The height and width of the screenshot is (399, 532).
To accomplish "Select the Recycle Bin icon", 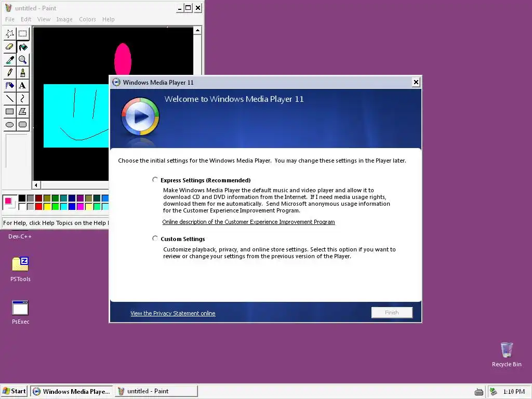I will click(507, 354).
